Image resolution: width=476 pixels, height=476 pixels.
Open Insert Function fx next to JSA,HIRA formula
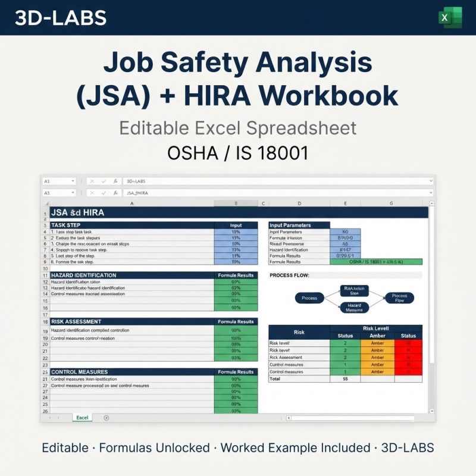coord(115,193)
